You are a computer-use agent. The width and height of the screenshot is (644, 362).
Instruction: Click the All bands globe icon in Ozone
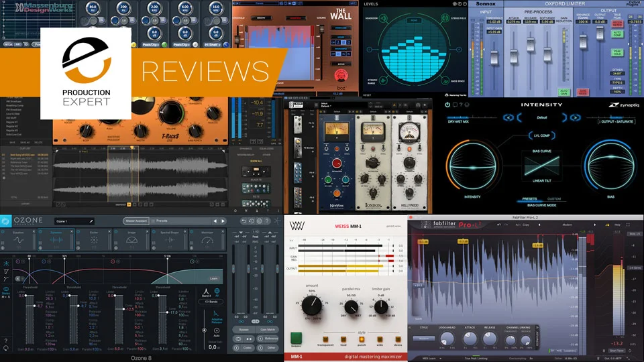pyautogui.click(x=217, y=292)
